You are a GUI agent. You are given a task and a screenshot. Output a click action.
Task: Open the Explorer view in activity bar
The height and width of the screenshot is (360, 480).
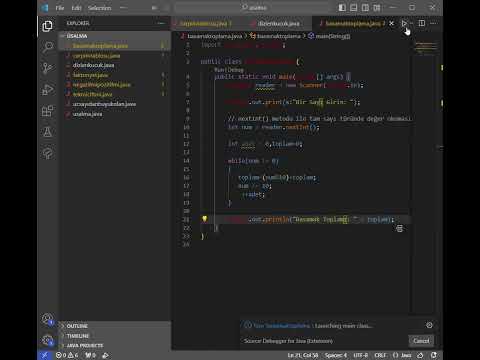[47, 26]
